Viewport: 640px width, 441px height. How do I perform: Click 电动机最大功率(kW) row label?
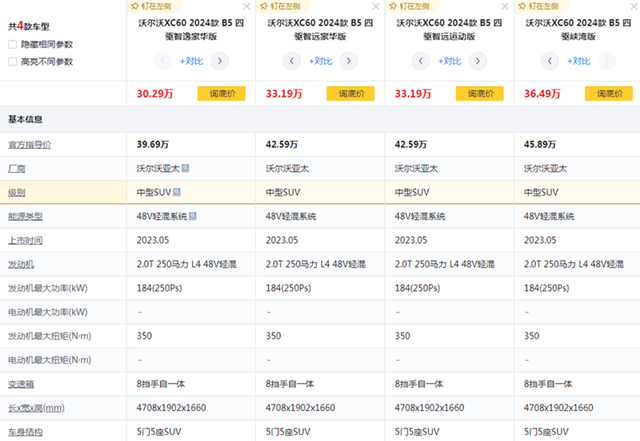pyautogui.click(x=48, y=312)
